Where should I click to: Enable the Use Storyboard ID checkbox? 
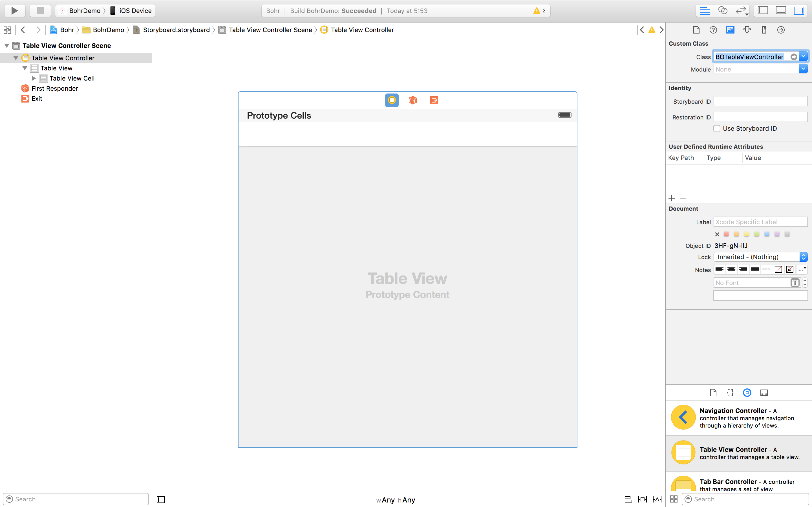click(717, 128)
